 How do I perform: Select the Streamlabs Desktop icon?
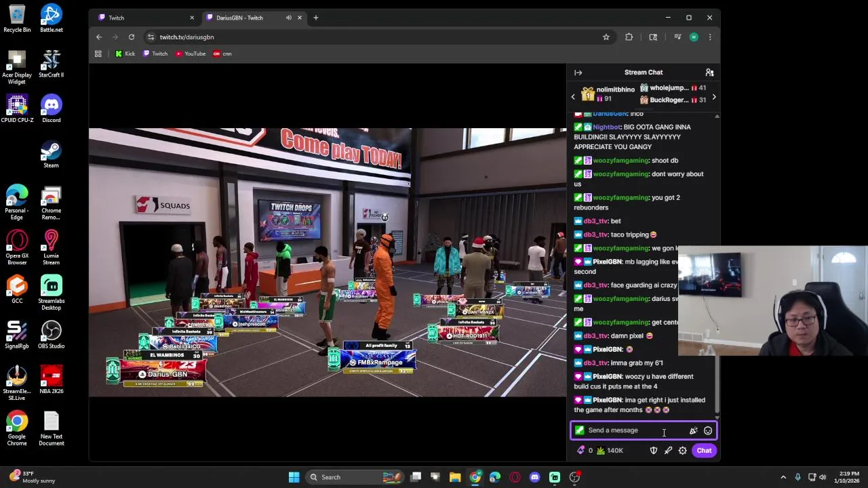[52, 293]
